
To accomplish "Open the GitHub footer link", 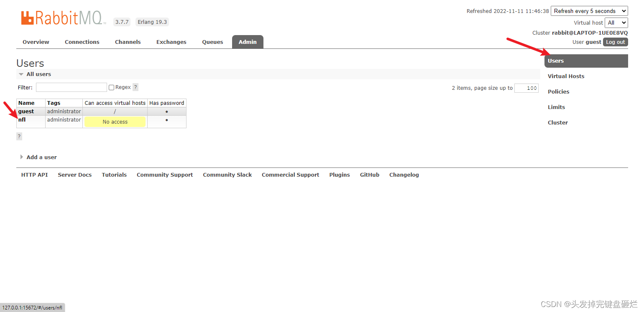I will [x=370, y=175].
